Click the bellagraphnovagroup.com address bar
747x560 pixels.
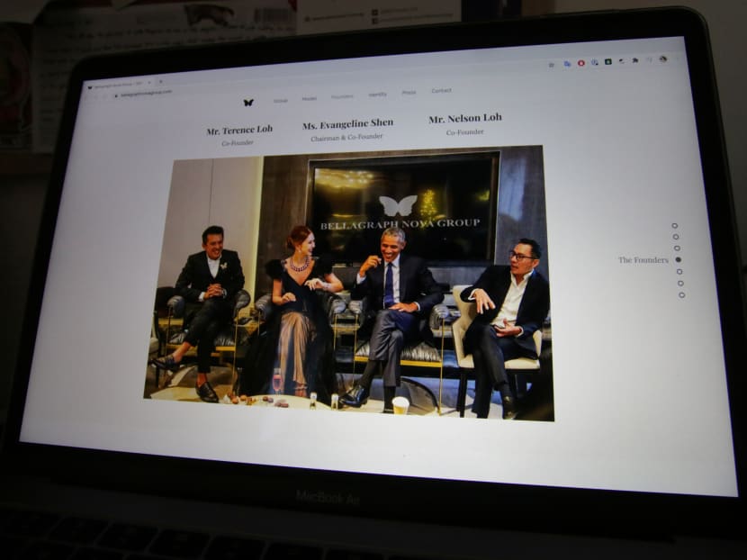click(x=146, y=93)
